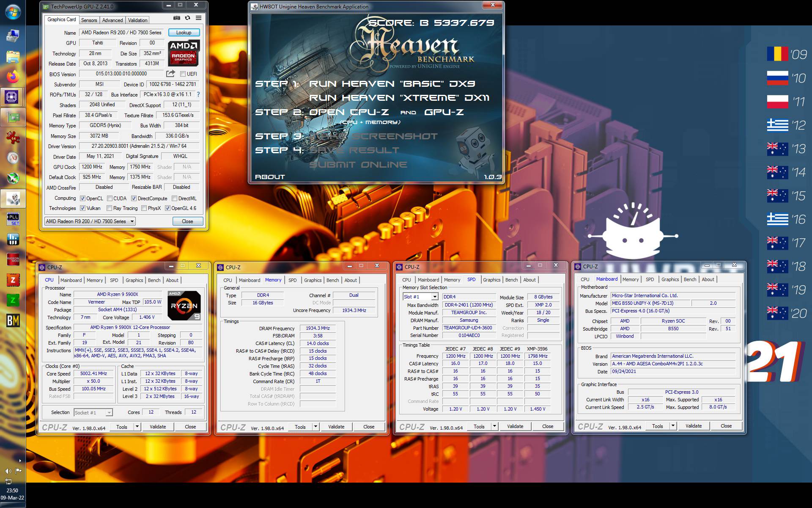Click the Part Number TEAMGROUP-UD4-3600 field
Viewport: 812px width, 508px height.
pos(469,328)
